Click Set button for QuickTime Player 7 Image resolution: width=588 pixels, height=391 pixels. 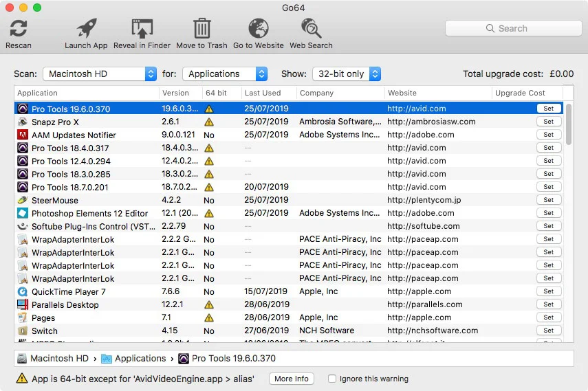[549, 291]
